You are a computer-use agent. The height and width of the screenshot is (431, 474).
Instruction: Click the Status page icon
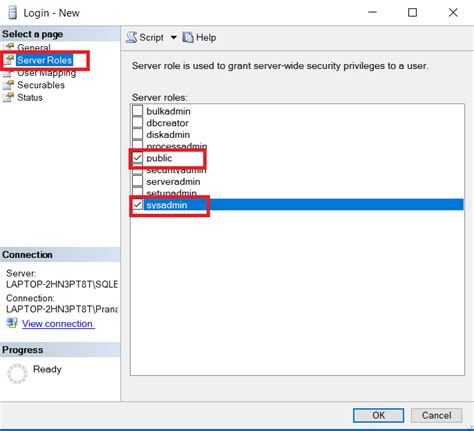pos(9,97)
